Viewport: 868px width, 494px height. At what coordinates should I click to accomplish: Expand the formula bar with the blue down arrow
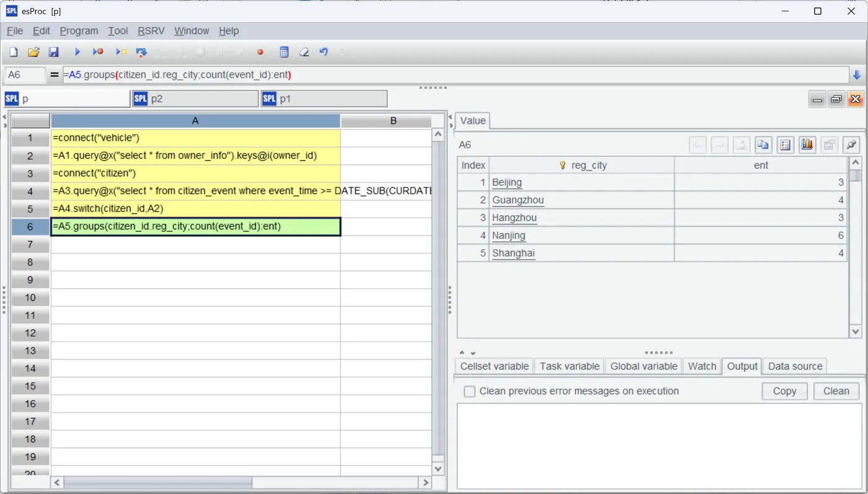pos(857,75)
